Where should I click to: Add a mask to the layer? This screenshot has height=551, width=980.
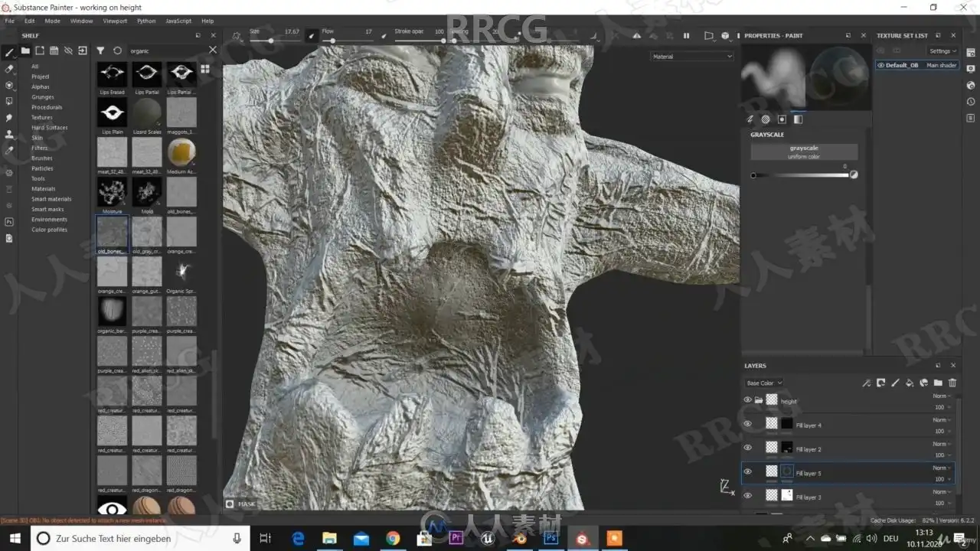(880, 383)
